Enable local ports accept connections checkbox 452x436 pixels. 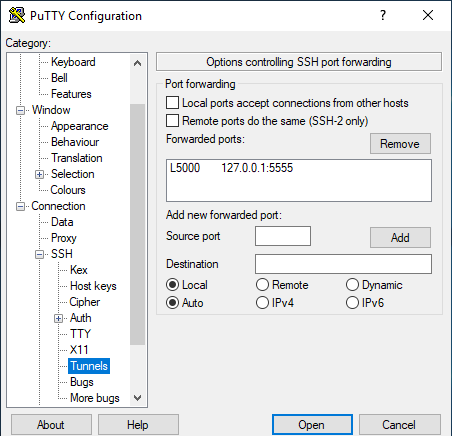point(172,103)
